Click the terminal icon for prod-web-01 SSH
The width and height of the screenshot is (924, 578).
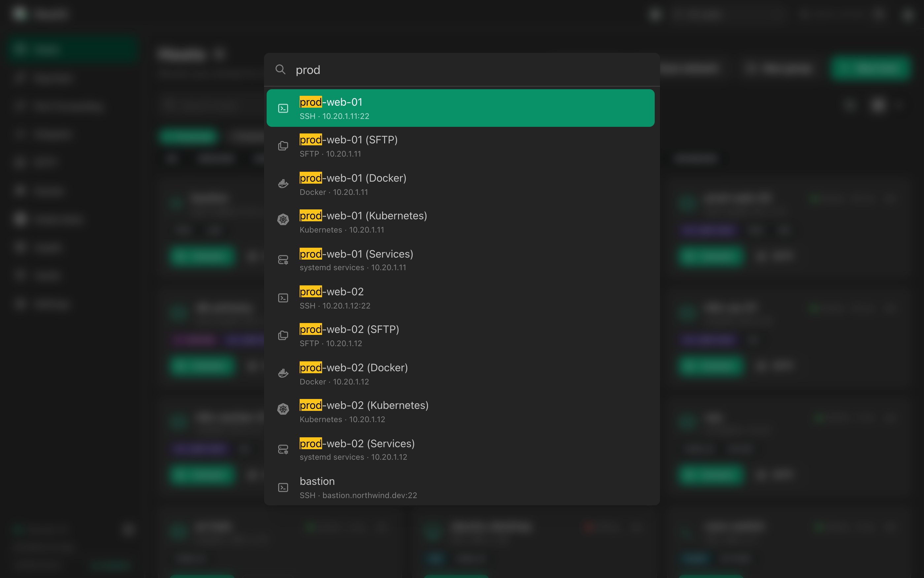[283, 108]
